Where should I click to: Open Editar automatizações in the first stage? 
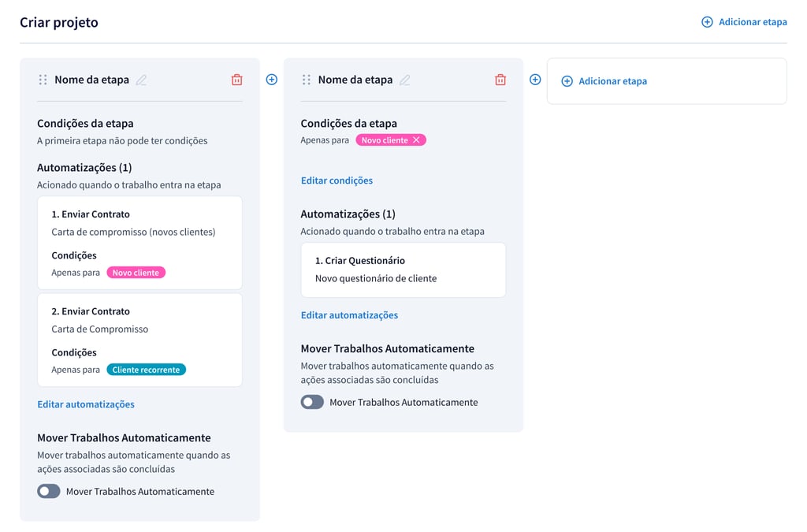click(86, 404)
